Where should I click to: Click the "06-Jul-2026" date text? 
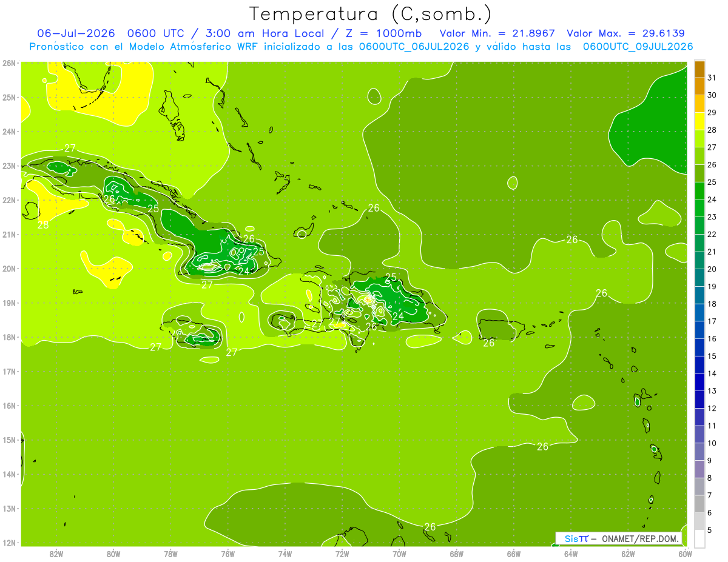point(77,33)
